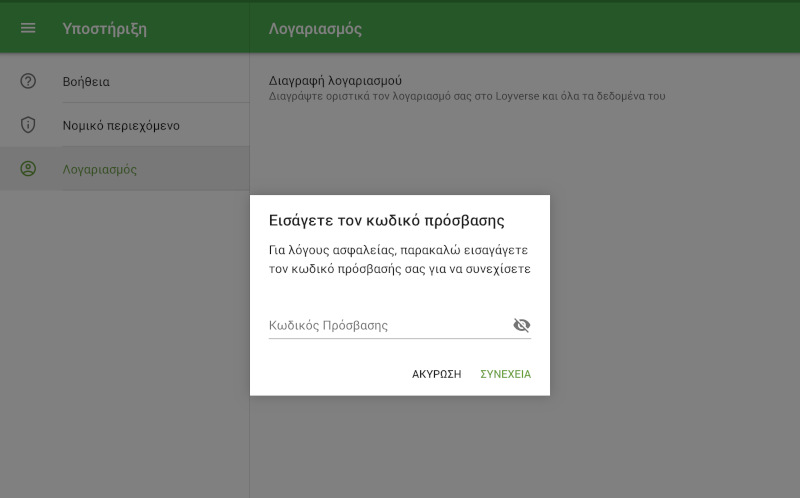The width and height of the screenshot is (800, 498).
Task: Select the Λογαριασμός sidebar item
Action: click(x=100, y=169)
